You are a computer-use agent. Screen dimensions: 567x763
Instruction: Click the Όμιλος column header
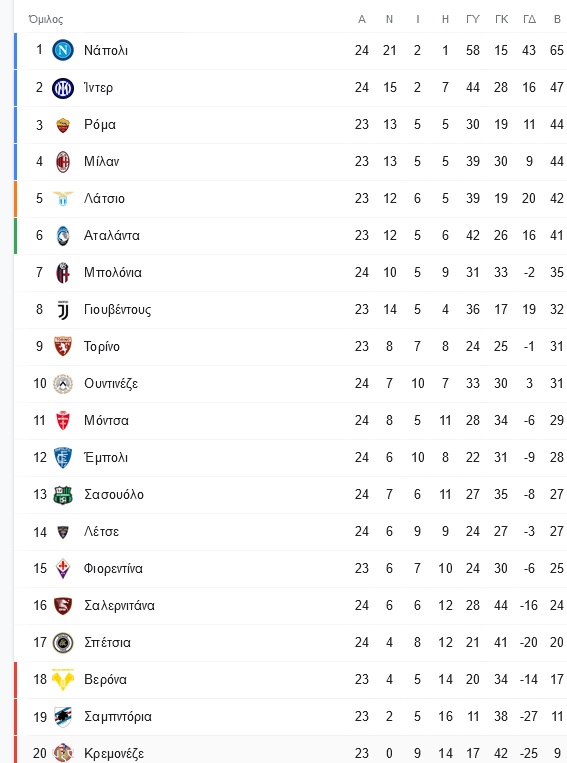(x=46, y=19)
